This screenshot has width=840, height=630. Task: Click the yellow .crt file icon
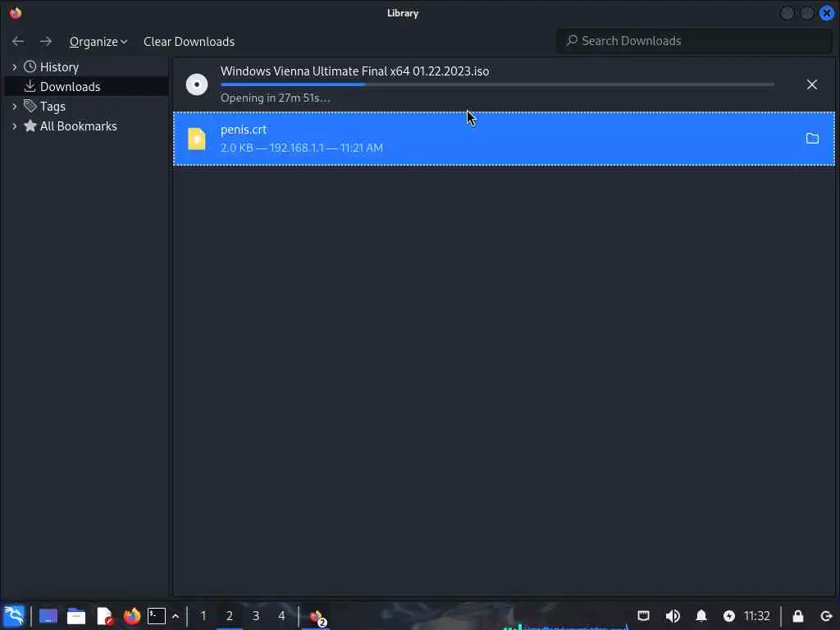(197, 139)
